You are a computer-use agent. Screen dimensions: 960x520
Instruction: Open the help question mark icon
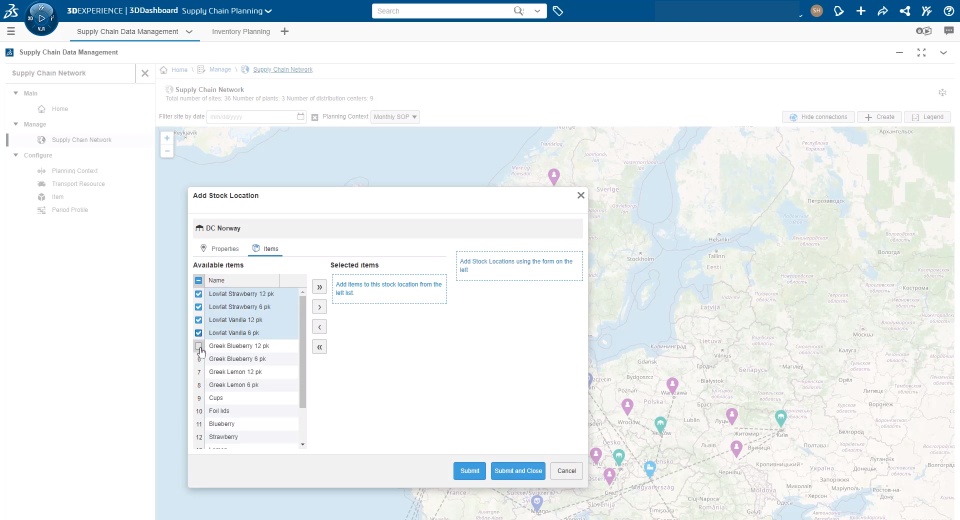coord(948,11)
